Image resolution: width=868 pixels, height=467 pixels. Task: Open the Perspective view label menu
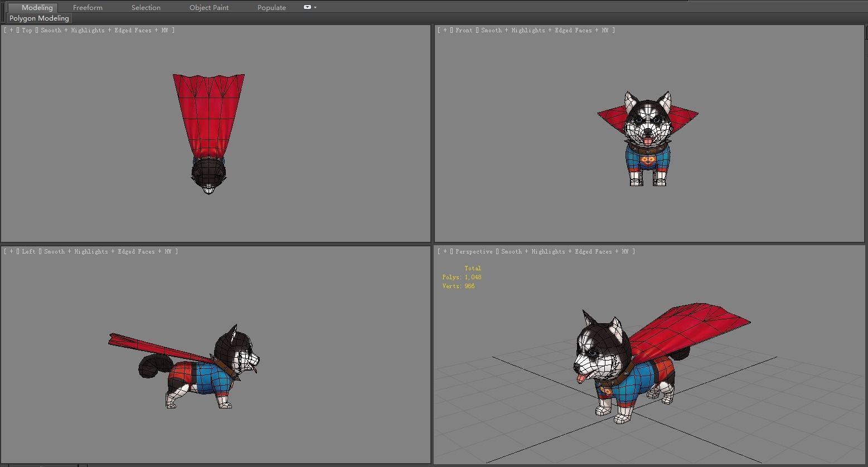(x=474, y=251)
